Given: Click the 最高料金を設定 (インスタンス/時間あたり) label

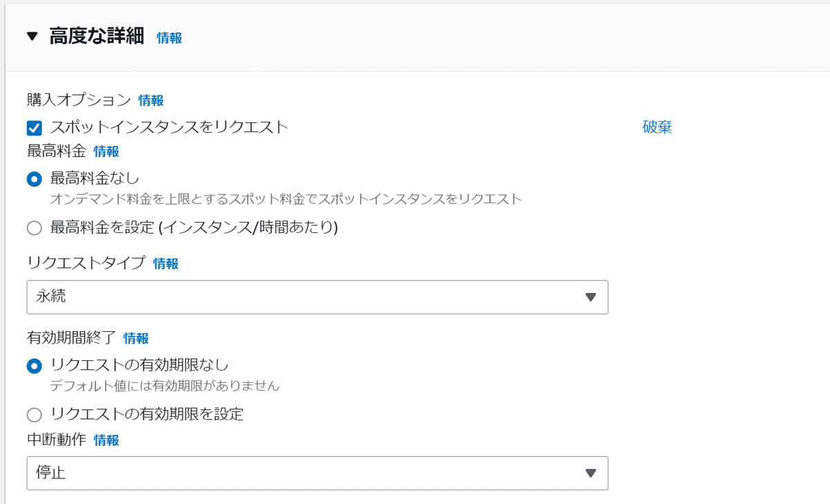Looking at the screenshot, I should pos(194,227).
